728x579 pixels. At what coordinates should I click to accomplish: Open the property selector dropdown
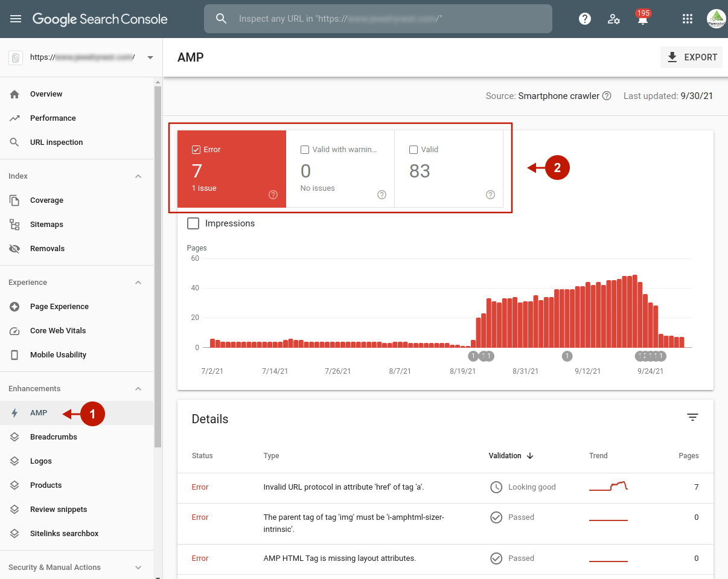150,58
